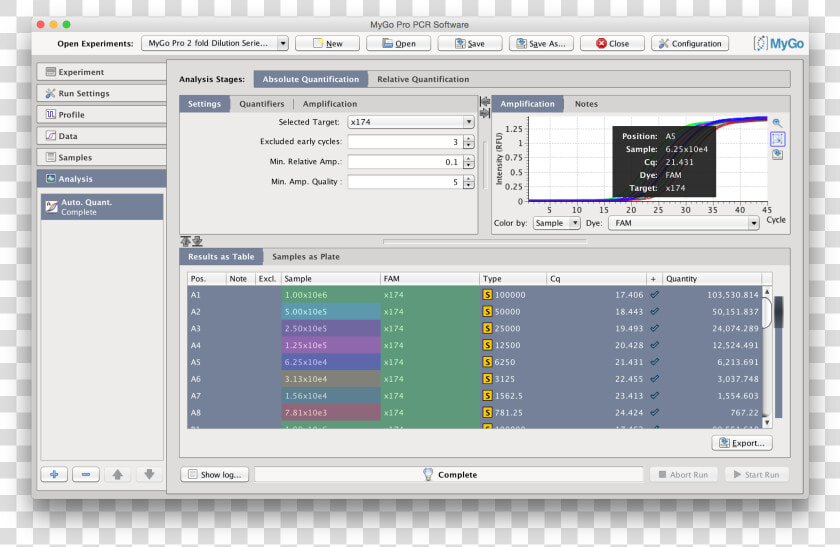Move analysis down with down arrow

[149, 474]
